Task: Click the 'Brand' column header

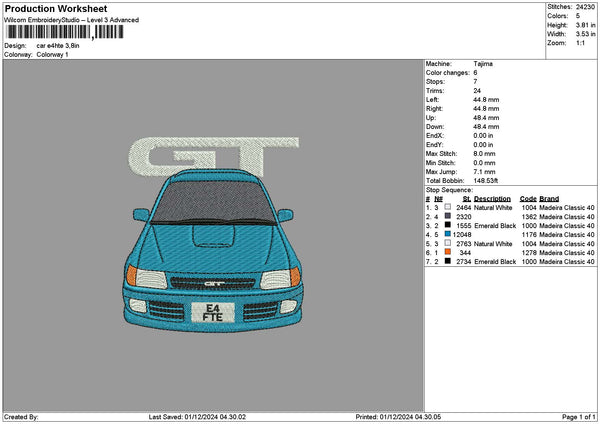Action: tap(549, 199)
